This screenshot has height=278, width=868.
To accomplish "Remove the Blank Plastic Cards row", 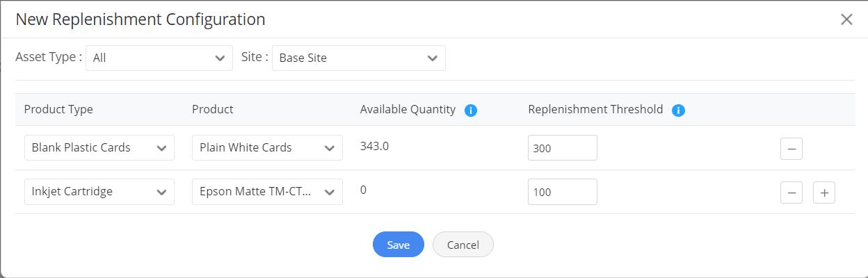I will coord(791,148).
